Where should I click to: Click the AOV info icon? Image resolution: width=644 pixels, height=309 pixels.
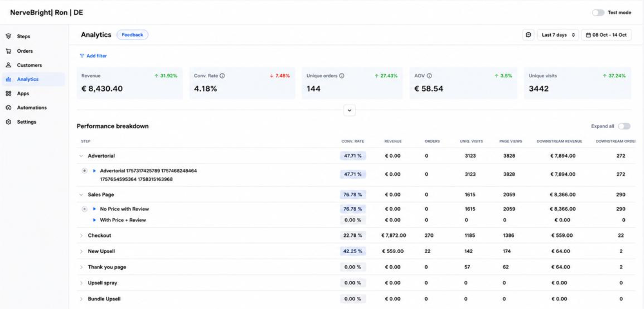coord(427,76)
